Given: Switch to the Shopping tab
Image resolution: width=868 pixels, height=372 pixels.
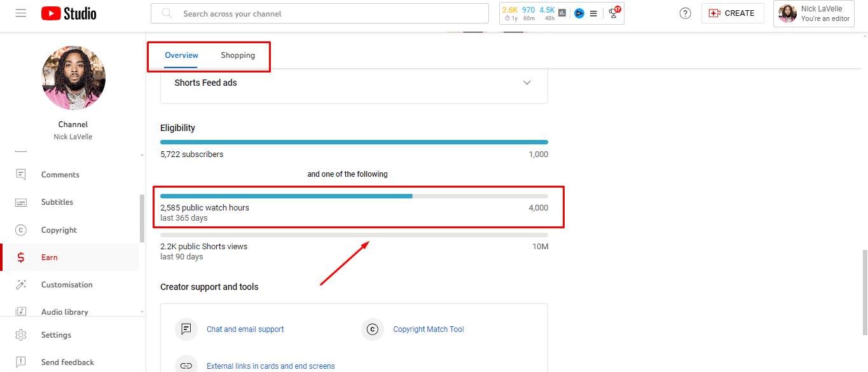Looking at the screenshot, I should click(238, 55).
